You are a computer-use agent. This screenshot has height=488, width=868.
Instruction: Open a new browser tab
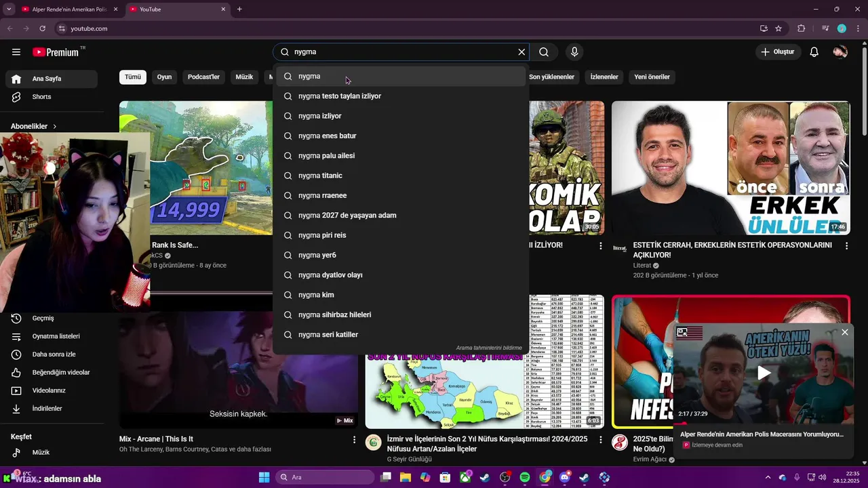239,9
